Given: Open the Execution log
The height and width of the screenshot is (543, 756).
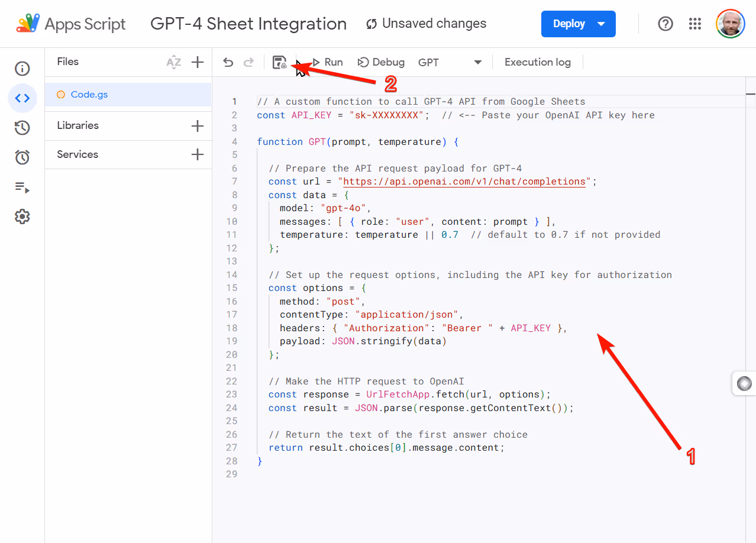Looking at the screenshot, I should pos(538,62).
